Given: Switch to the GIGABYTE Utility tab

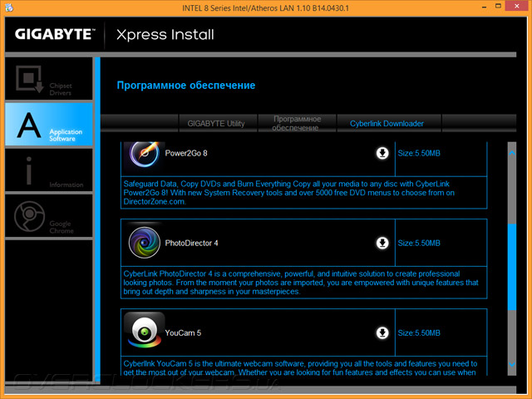Looking at the screenshot, I should coord(218,123).
